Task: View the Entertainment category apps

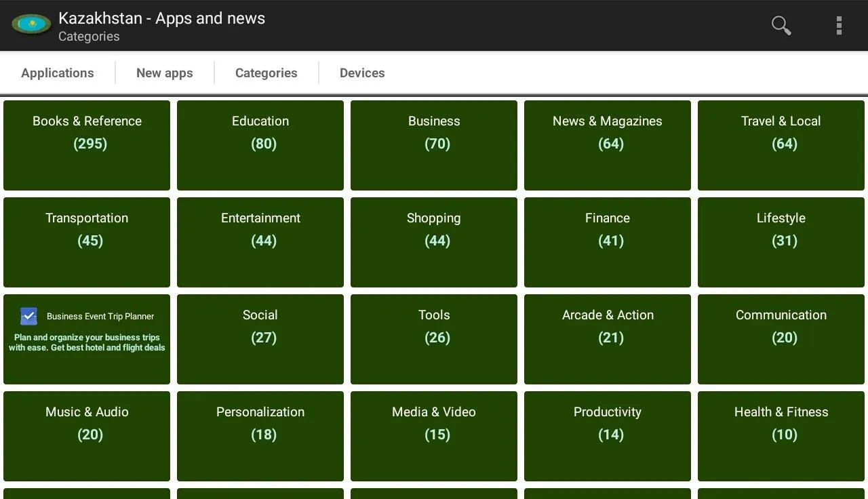Action: tap(260, 243)
